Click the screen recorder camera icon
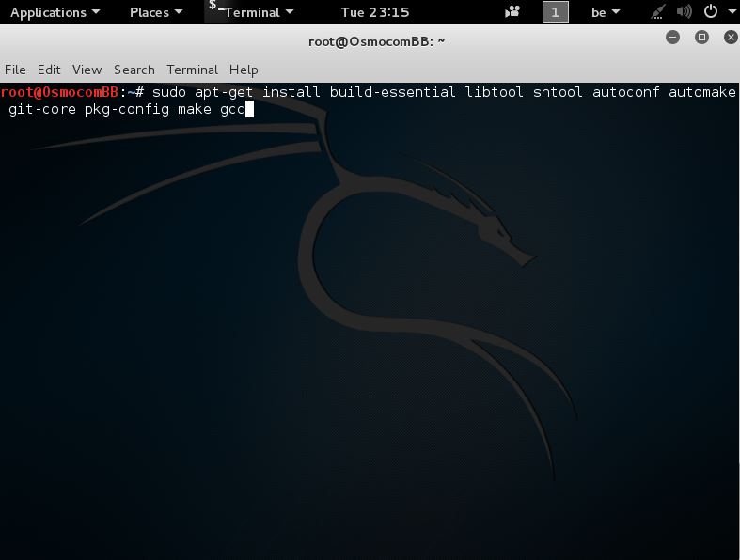The image size is (740, 560). click(x=512, y=12)
